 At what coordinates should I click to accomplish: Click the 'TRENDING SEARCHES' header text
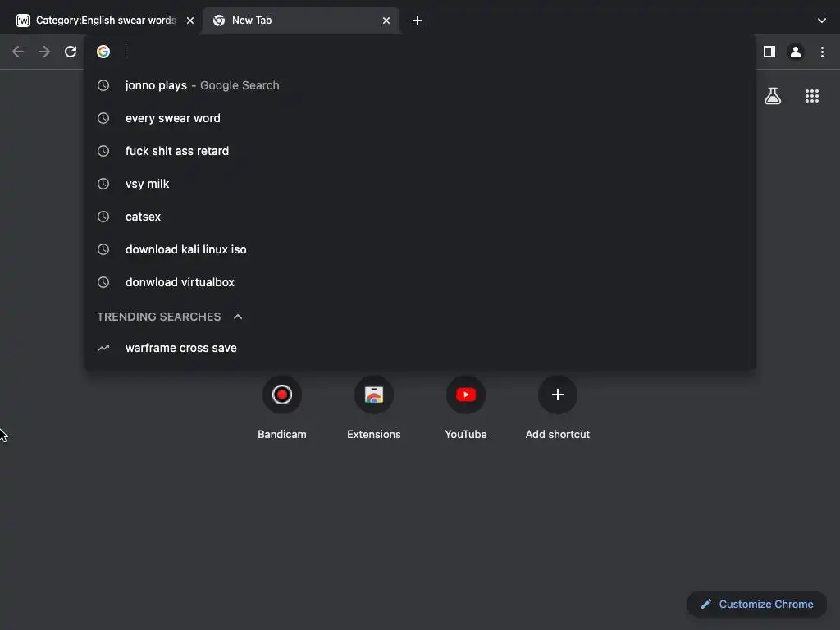pos(158,317)
